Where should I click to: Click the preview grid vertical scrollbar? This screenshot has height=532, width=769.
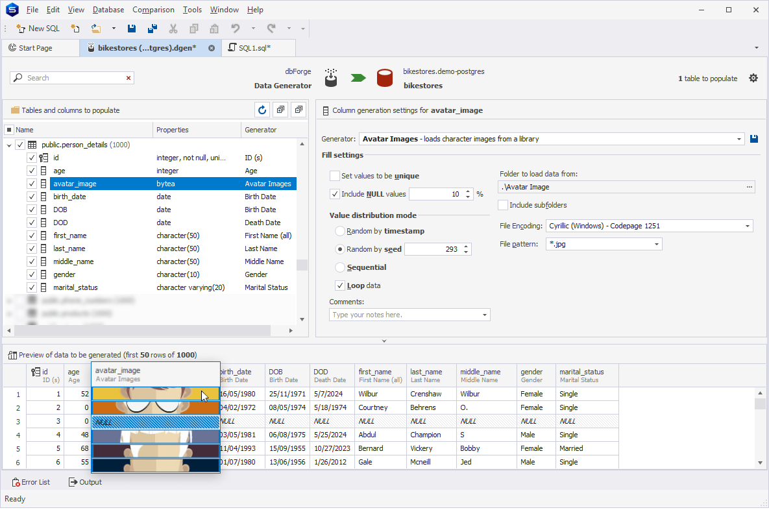[760, 404]
